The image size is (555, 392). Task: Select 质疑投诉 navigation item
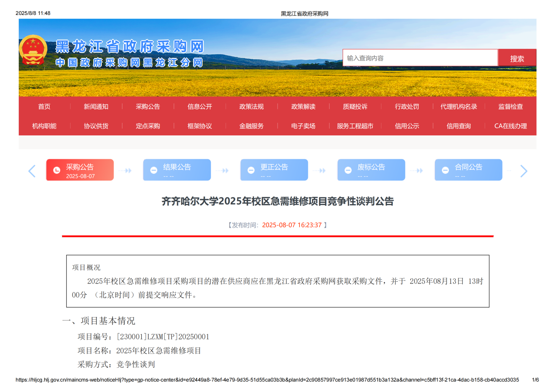355,106
